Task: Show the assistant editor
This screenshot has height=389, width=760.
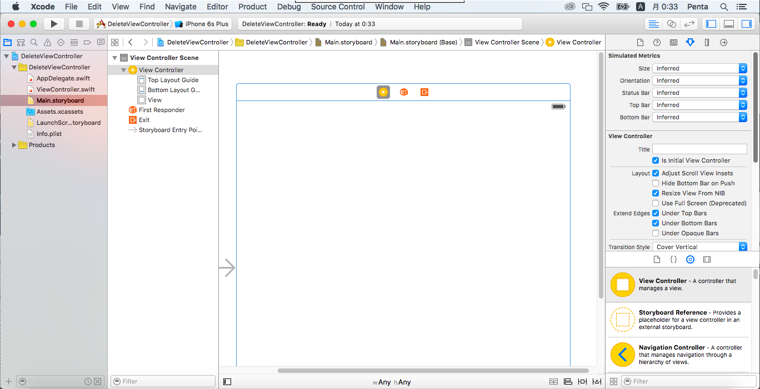Action: (x=671, y=24)
